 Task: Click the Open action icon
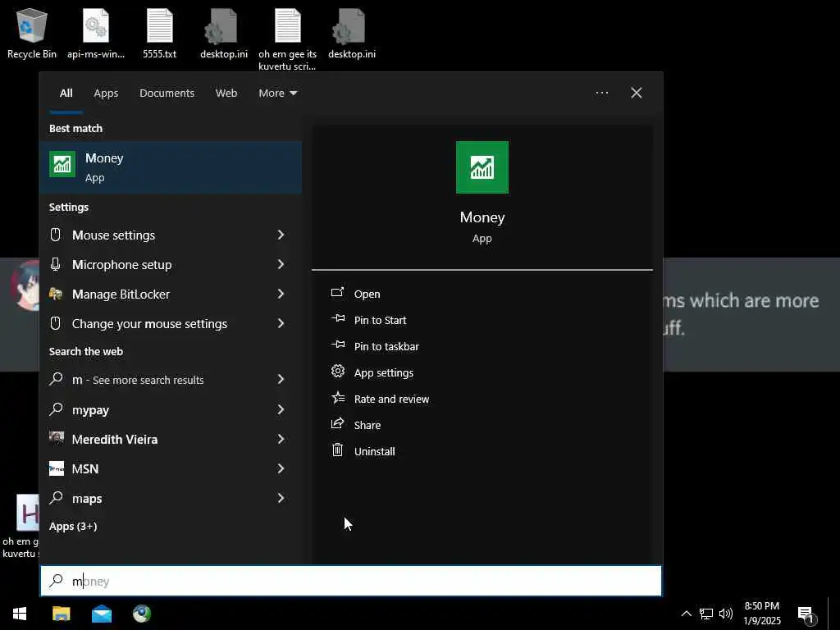pos(337,293)
